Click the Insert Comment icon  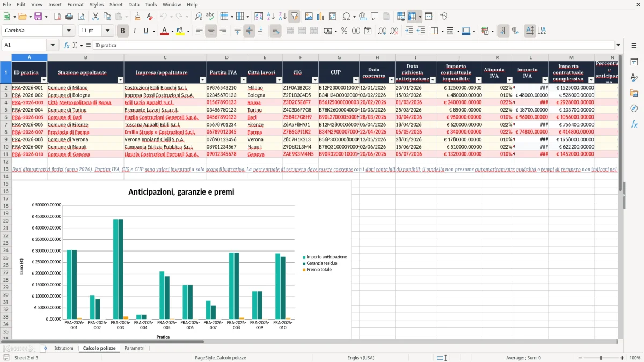pos(375,17)
